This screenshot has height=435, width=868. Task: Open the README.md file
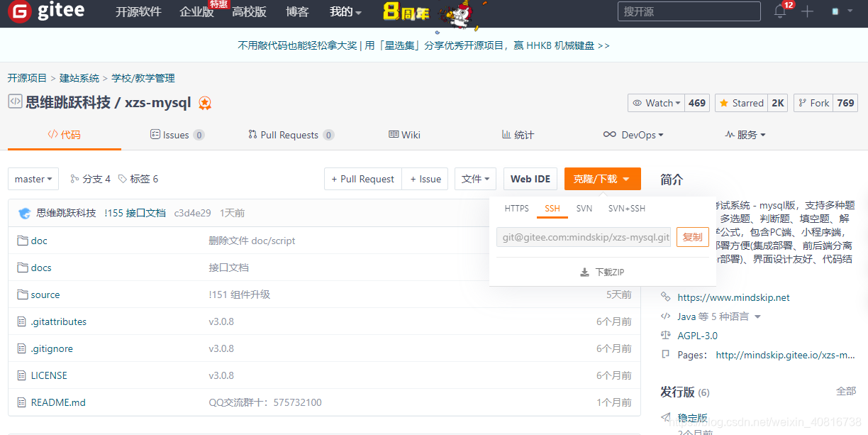[58, 402]
